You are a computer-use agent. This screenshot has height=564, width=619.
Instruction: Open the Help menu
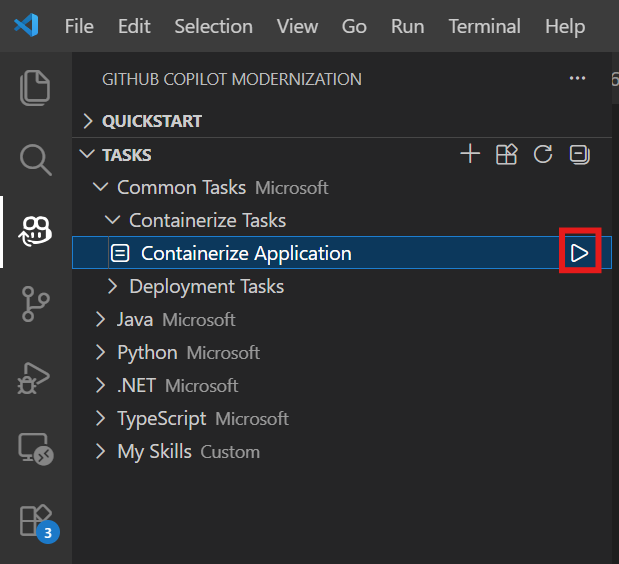click(x=565, y=26)
